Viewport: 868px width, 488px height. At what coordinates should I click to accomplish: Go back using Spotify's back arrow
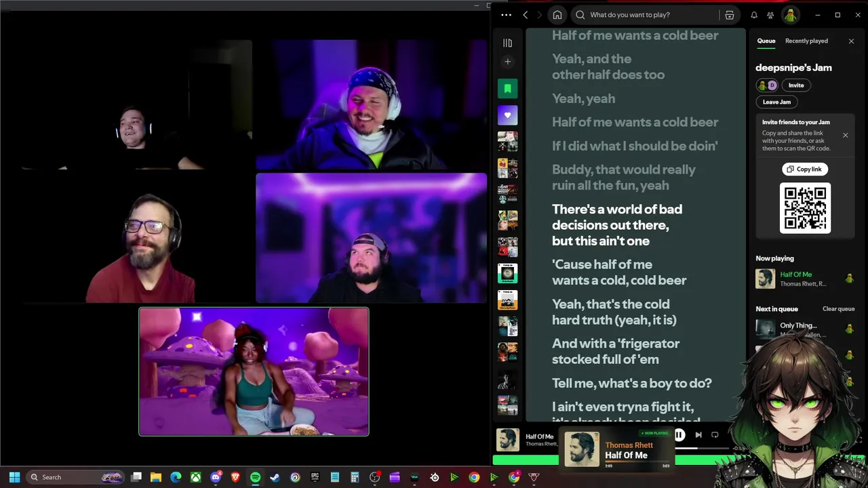pos(526,15)
